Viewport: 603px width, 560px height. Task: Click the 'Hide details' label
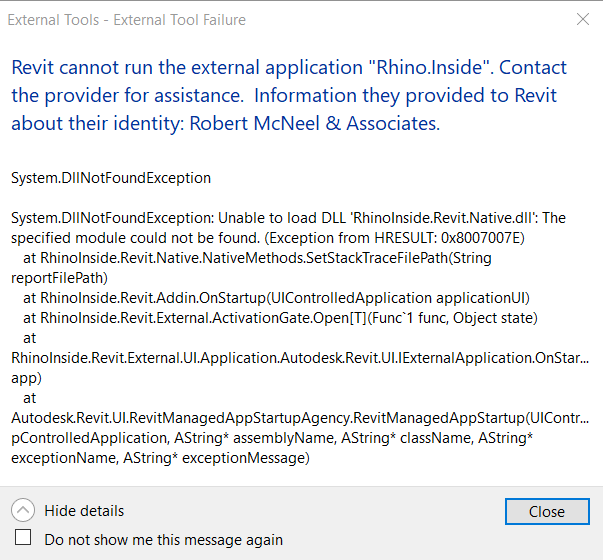[x=84, y=511]
